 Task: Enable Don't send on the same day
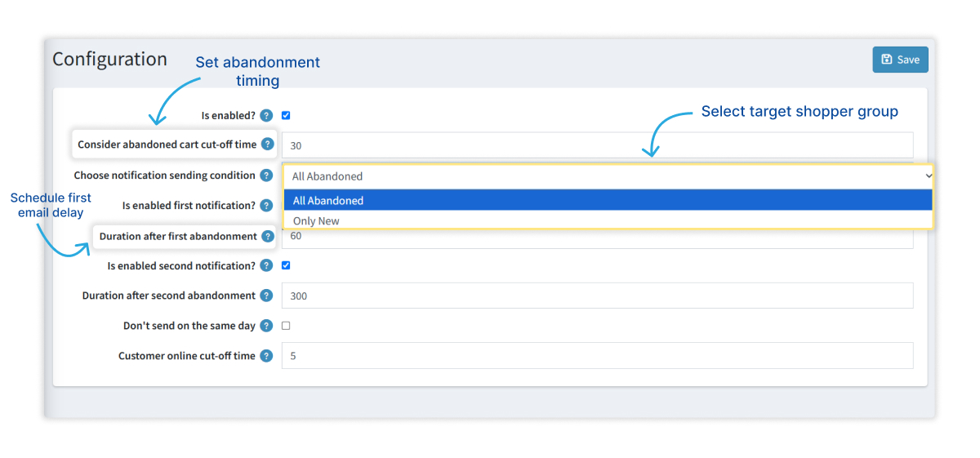(286, 326)
